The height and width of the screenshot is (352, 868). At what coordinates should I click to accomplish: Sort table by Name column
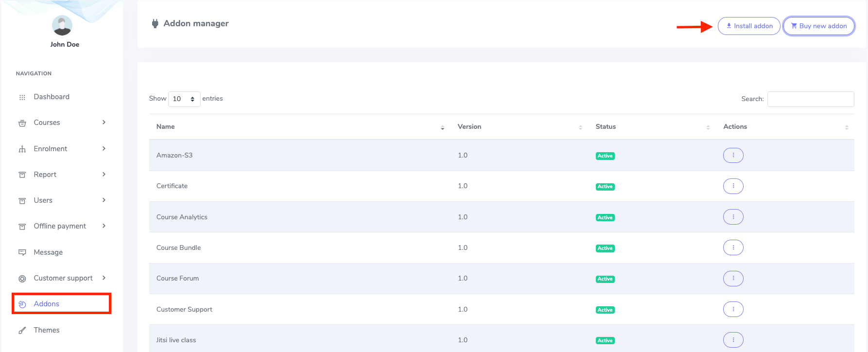pyautogui.click(x=166, y=127)
